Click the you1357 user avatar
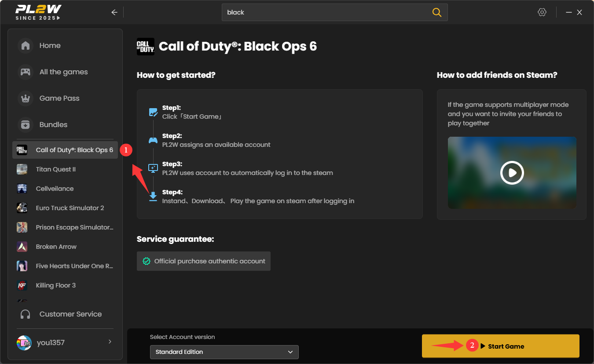This screenshot has height=364, width=594. click(x=24, y=343)
